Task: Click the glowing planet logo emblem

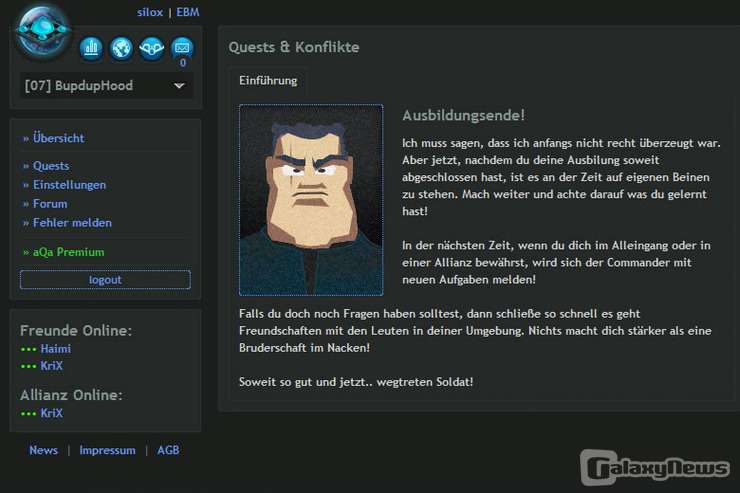Action: tap(43, 31)
